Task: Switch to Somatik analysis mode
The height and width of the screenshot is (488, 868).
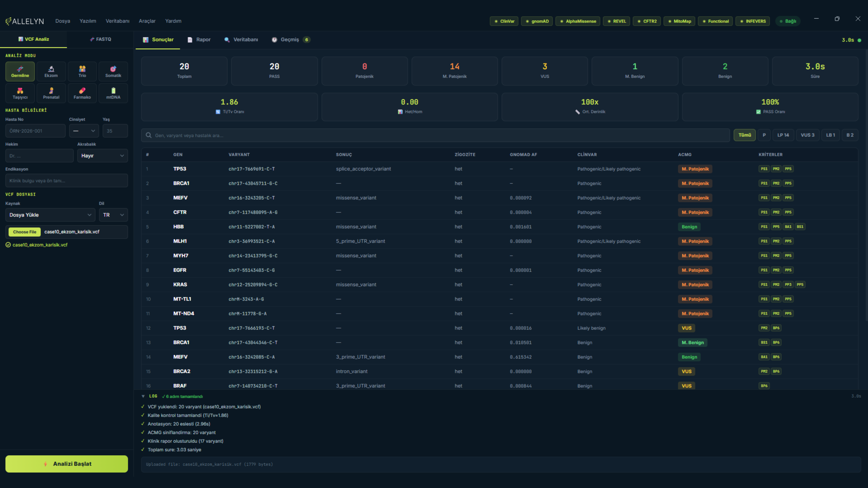Action: tap(113, 71)
